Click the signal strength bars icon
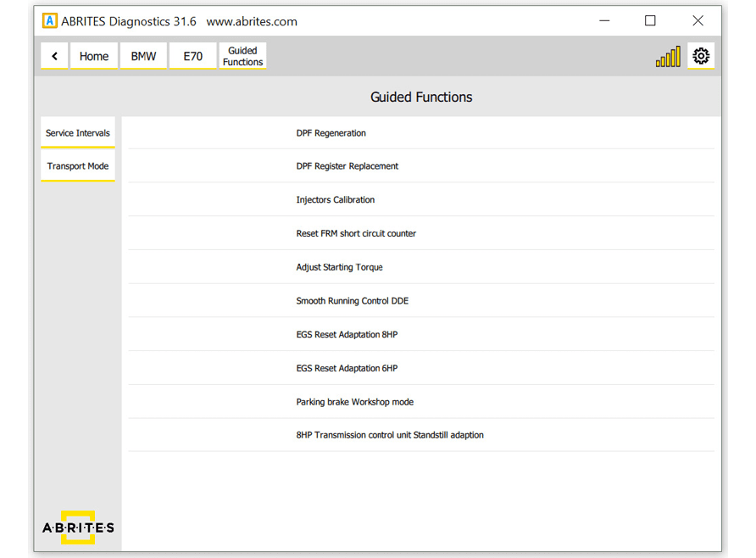The image size is (756, 558). 668,57
